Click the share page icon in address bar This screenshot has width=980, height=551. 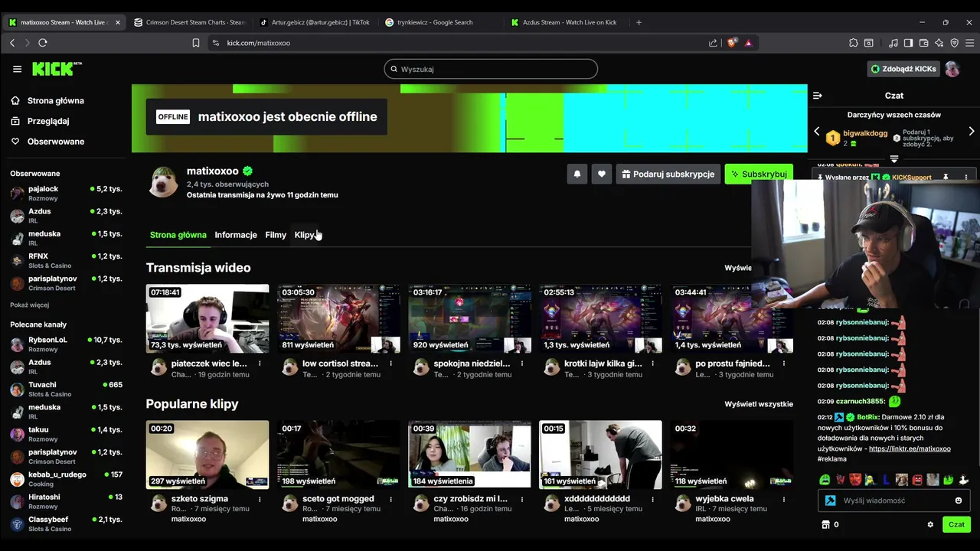713,43
